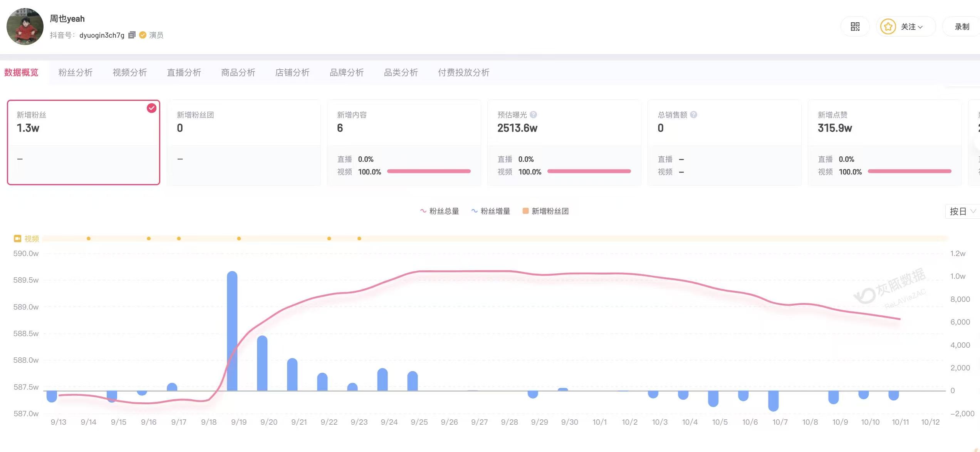Open the 品类分析 tab
Image resolution: width=980 pixels, height=452 pixels.
[401, 72]
